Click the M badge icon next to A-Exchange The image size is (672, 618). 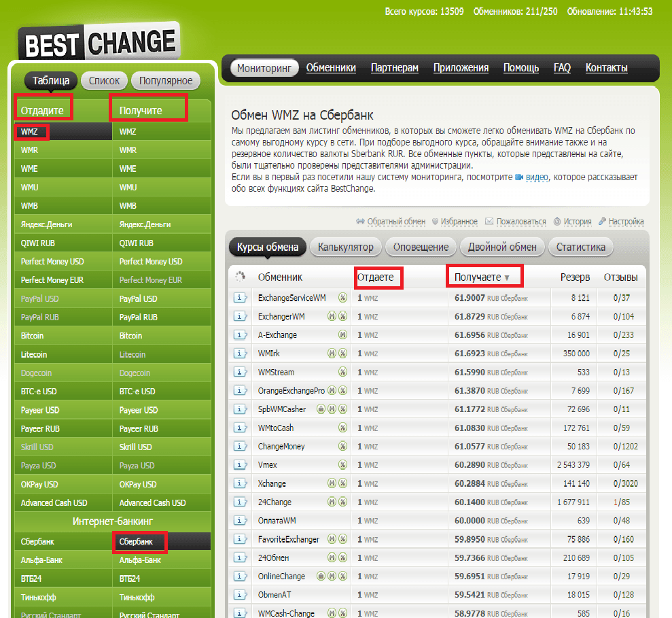coord(342,334)
